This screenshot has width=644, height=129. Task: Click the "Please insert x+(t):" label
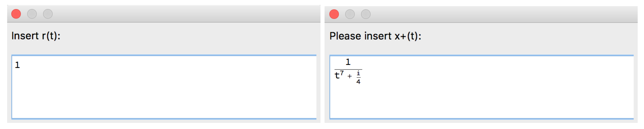(x=375, y=36)
